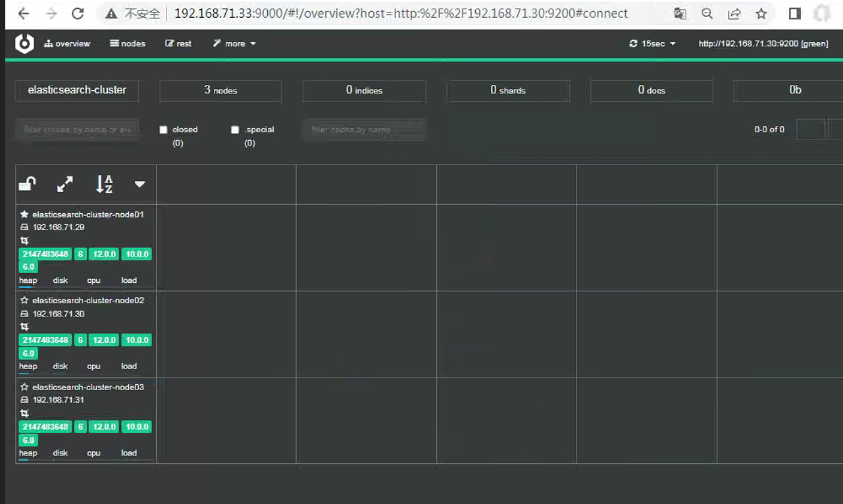Open the browser side panel icon
The width and height of the screenshot is (843, 504).
pos(795,14)
